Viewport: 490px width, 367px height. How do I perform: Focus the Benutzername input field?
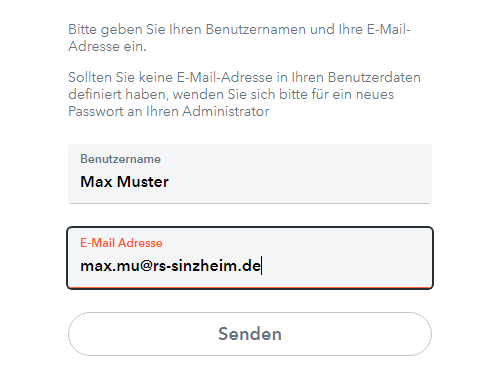[x=250, y=174]
